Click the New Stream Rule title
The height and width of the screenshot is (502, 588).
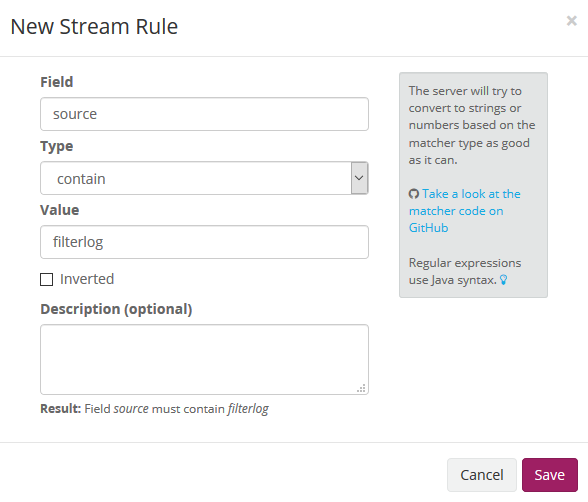94,27
